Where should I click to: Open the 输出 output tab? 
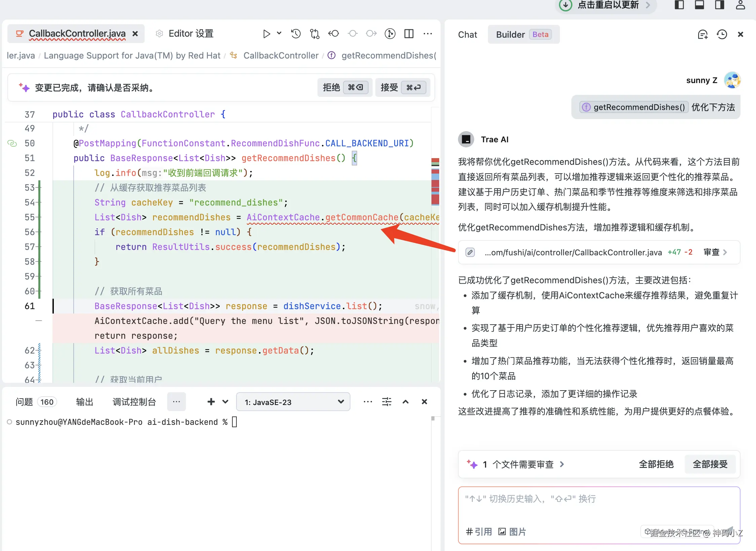(x=84, y=402)
